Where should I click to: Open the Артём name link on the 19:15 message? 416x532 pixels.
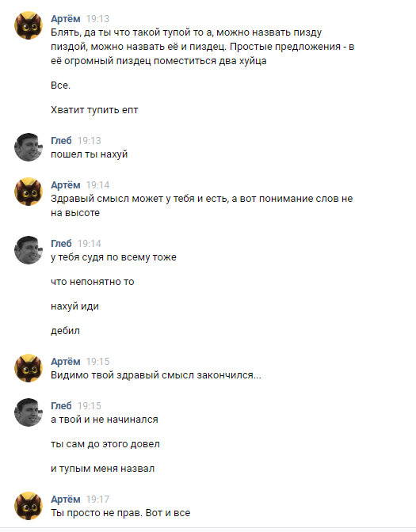click(66, 361)
